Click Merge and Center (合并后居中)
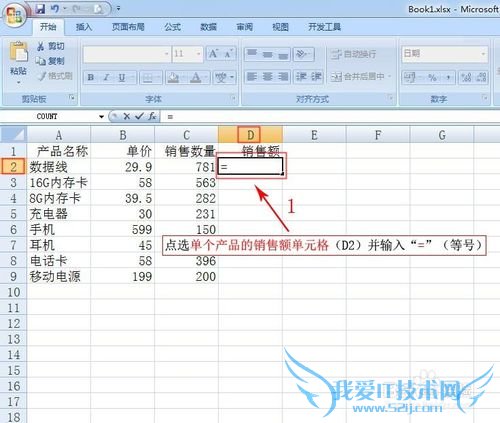 358,77
